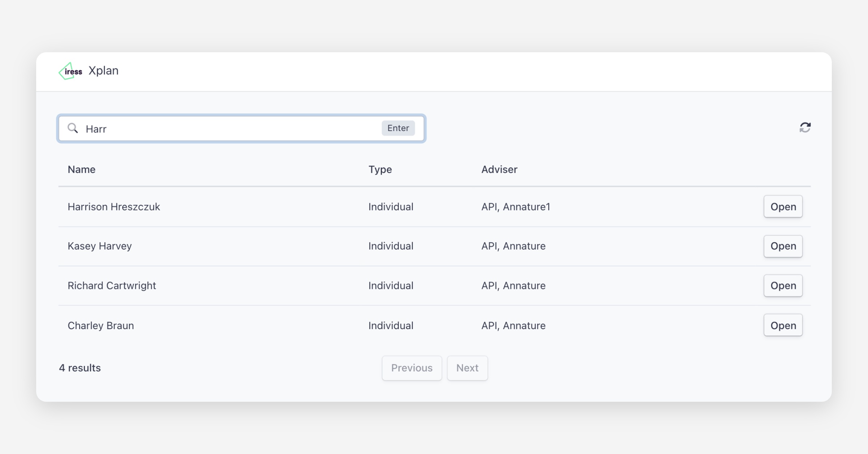Go to the Previous results page

click(412, 368)
